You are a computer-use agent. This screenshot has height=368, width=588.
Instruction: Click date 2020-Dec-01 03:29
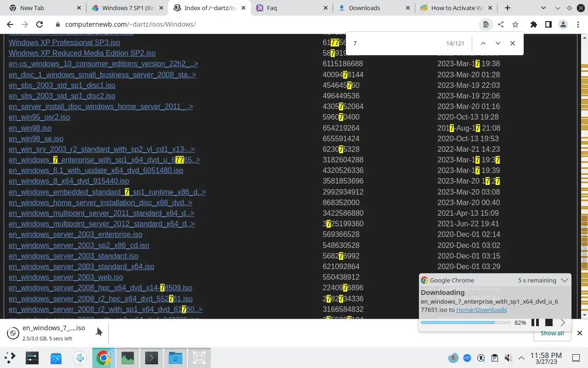pyautogui.click(x=468, y=266)
